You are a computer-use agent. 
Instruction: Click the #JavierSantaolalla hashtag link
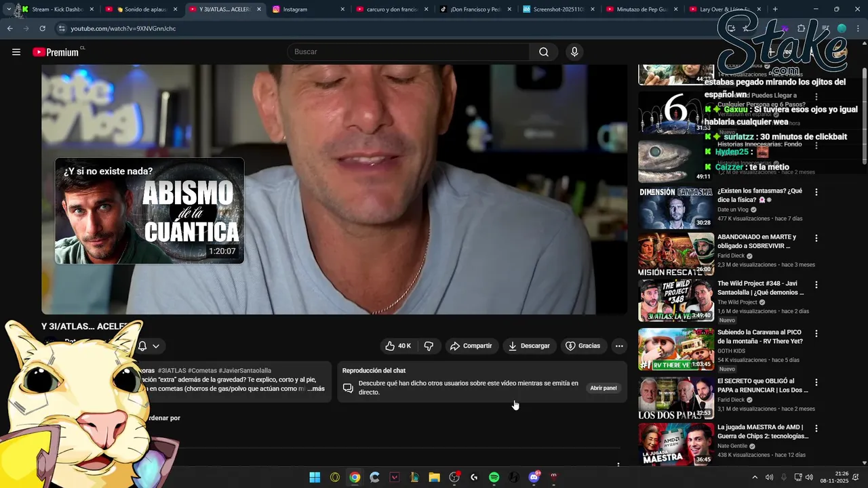pyautogui.click(x=245, y=371)
